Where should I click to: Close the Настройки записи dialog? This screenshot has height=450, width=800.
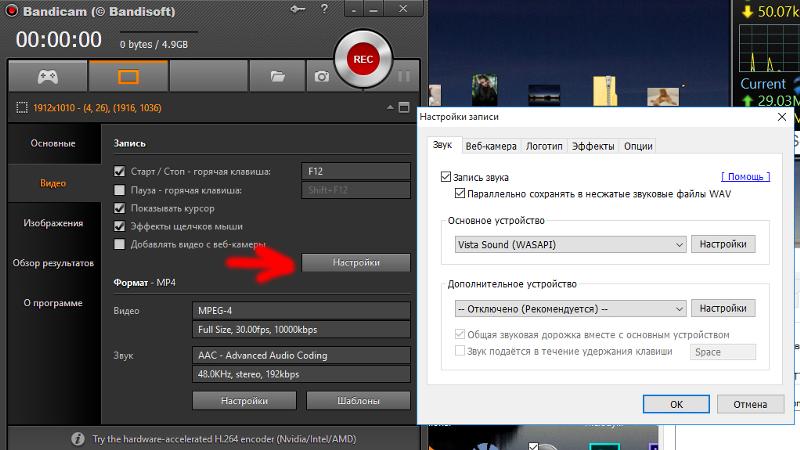(x=782, y=117)
